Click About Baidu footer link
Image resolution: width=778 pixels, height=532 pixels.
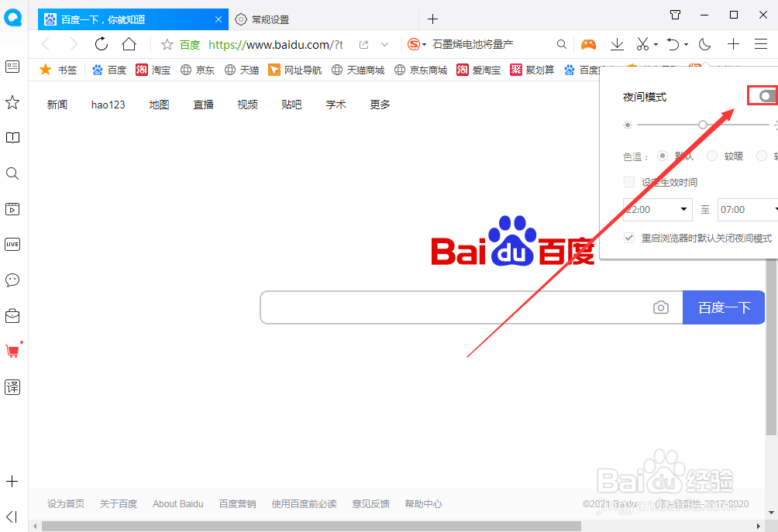pos(178,504)
